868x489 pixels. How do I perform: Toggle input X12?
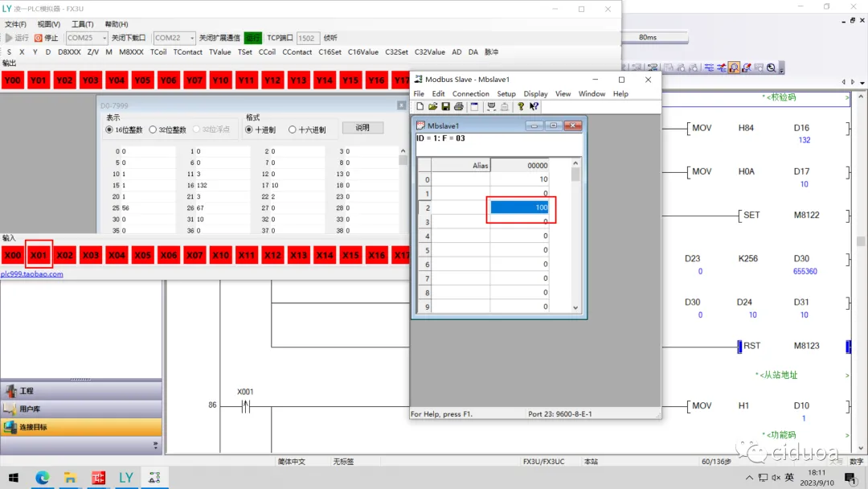coord(272,255)
